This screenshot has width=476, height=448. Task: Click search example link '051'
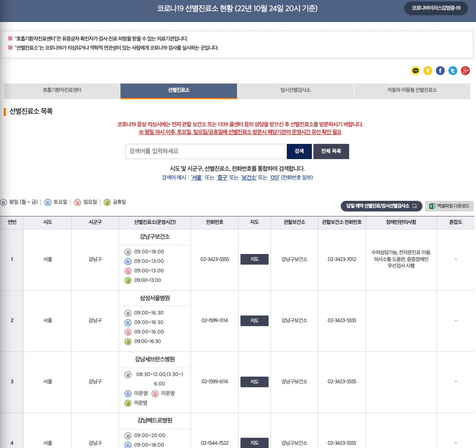click(x=275, y=178)
